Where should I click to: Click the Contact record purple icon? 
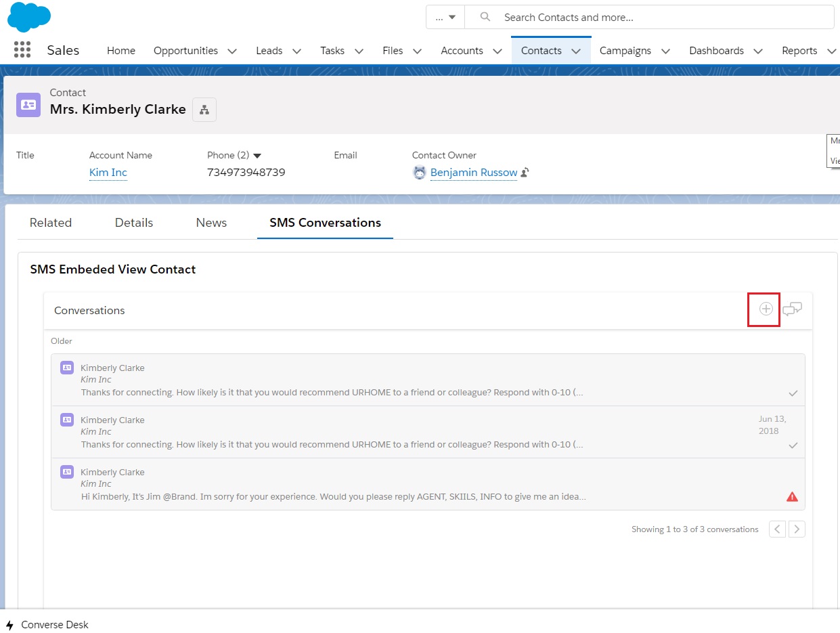coord(28,104)
